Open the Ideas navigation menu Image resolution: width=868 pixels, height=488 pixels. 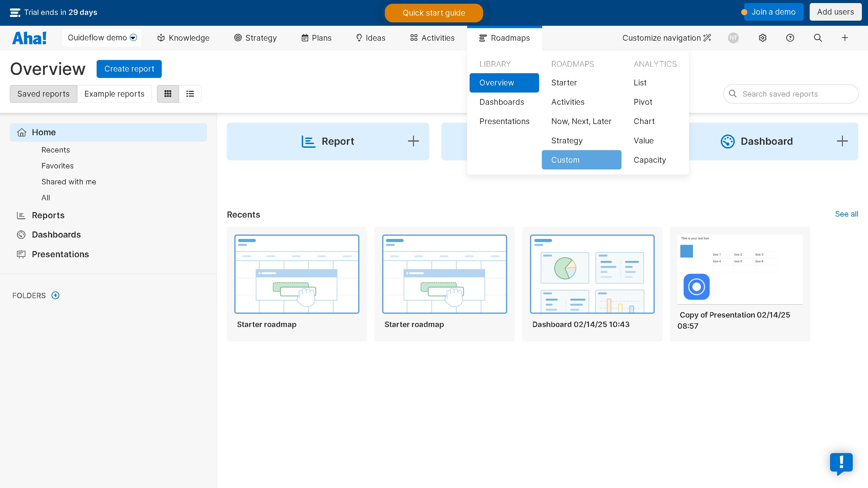[x=371, y=38]
